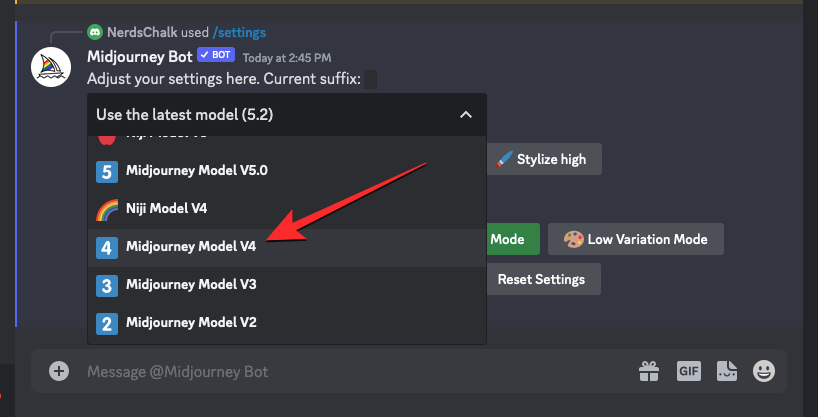Screen dimensions: 818x417
Task: Select Midjourney Model V5.0 option
Action: point(287,171)
